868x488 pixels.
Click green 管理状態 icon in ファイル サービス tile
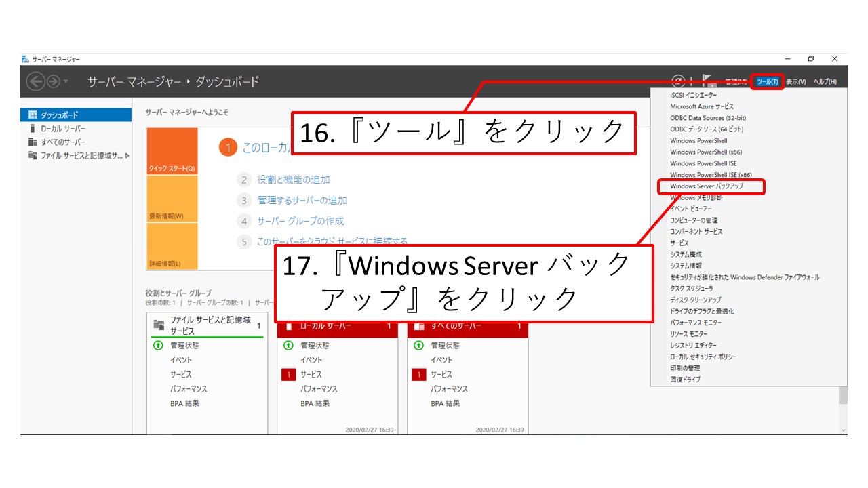pos(158,346)
